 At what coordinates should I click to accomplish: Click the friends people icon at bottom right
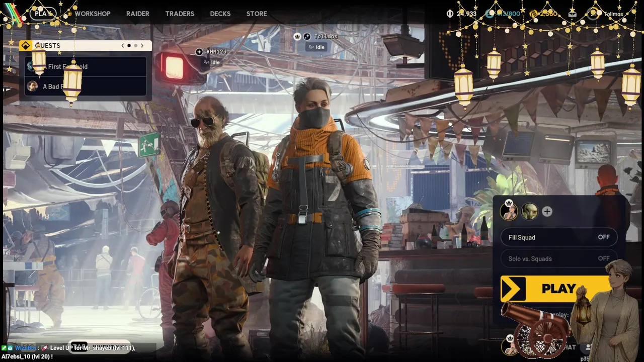(x=587, y=347)
